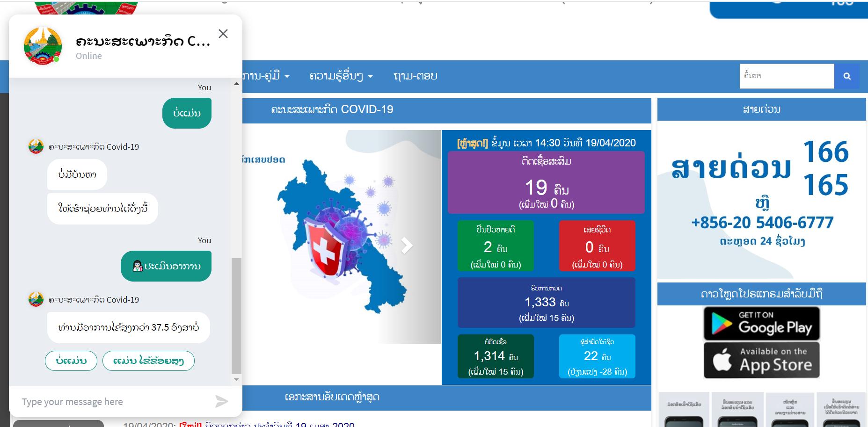868x427 pixels.
Task: Click the ດາວໂຫຼດໂປຣແກຣມສຳລັບມືຖື header
Action: coord(761,294)
